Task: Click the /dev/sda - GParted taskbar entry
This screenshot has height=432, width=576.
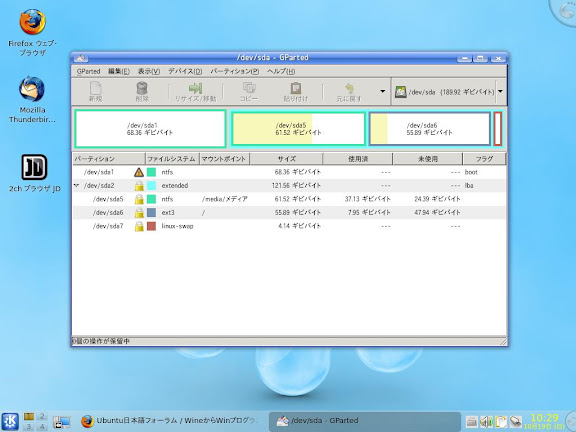Action: pyautogui.click(x=365, y=421)
